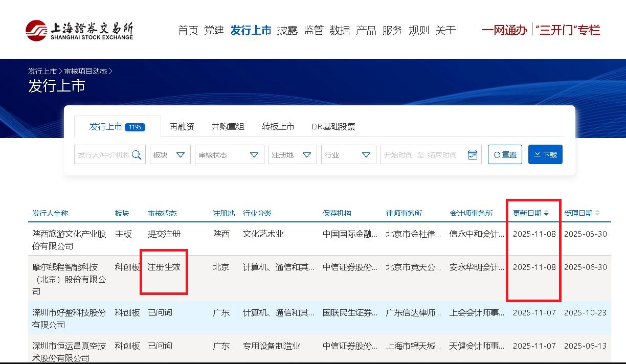
Task: Click the 北京市金杜律 law firm cell
Action: point(414,234)
